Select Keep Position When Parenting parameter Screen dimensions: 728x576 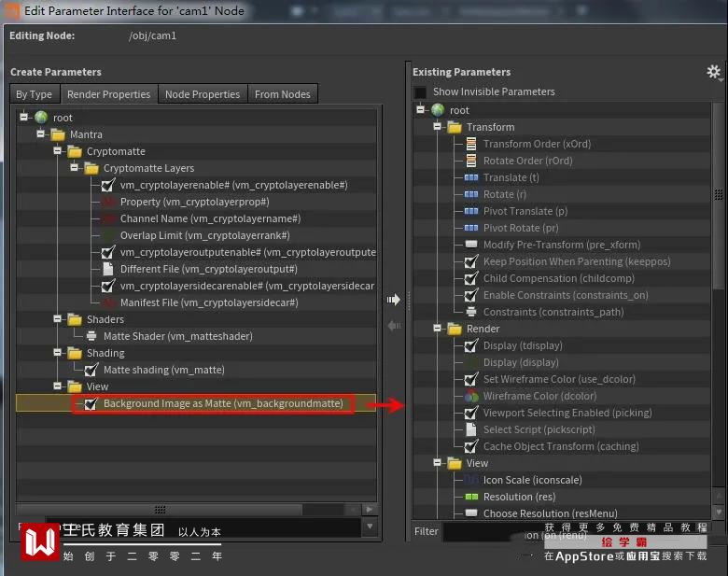(x=577, y=261)
